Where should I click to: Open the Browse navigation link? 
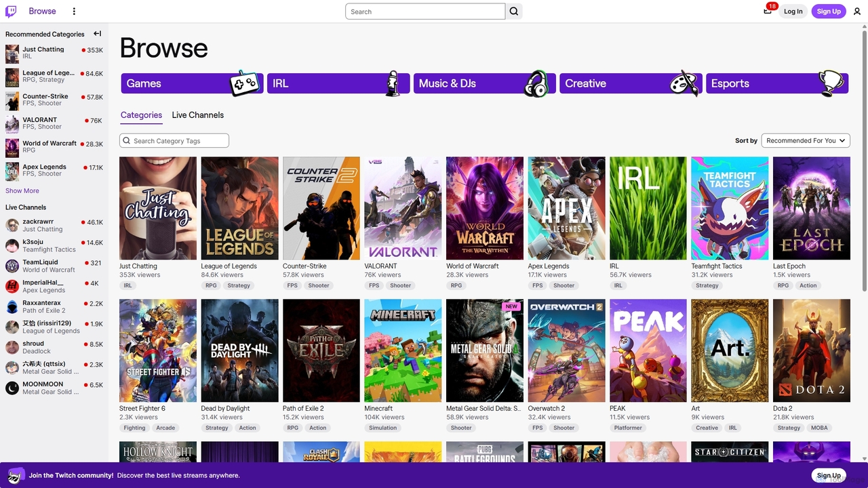pyautogui.click(x=42, y=11)
